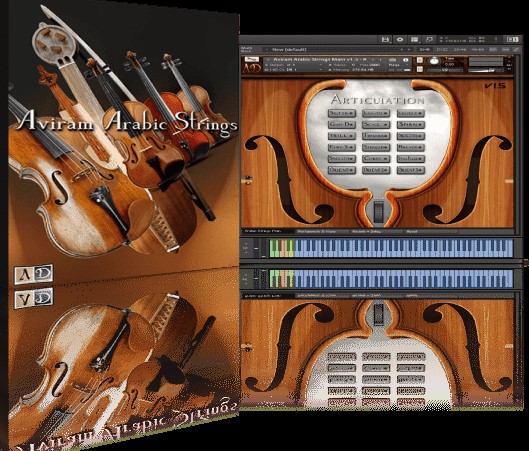Click the camera snapshot icon
This screenshot has width=529, height=451.
[x=392, y=60]
